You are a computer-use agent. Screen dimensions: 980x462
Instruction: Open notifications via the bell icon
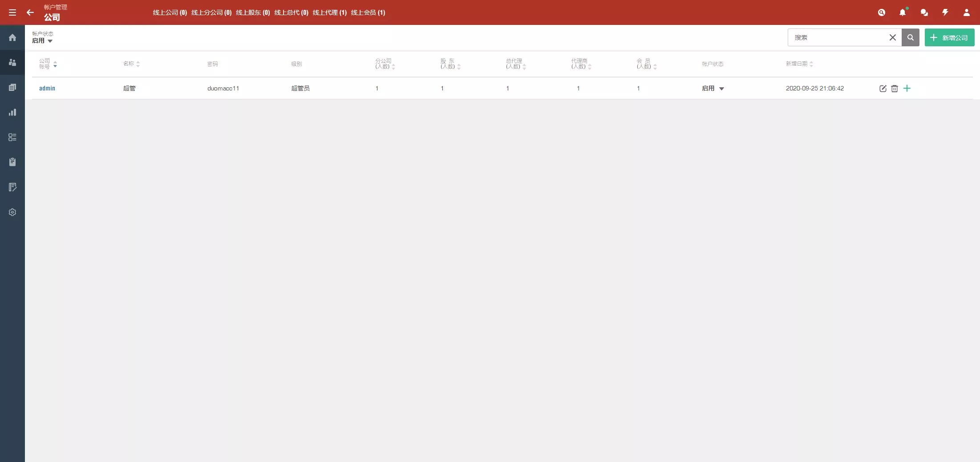(903, 12)
